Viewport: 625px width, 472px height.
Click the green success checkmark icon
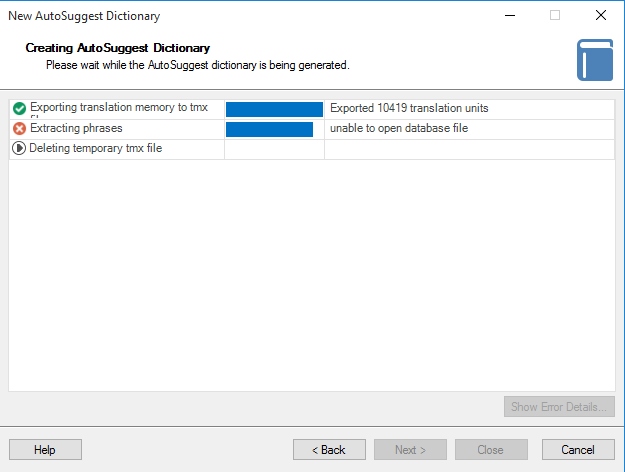19,108
